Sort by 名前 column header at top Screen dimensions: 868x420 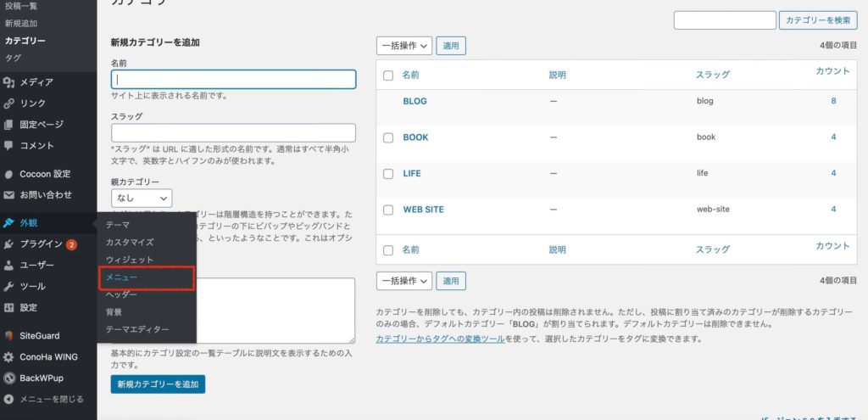tap(411, 75)
